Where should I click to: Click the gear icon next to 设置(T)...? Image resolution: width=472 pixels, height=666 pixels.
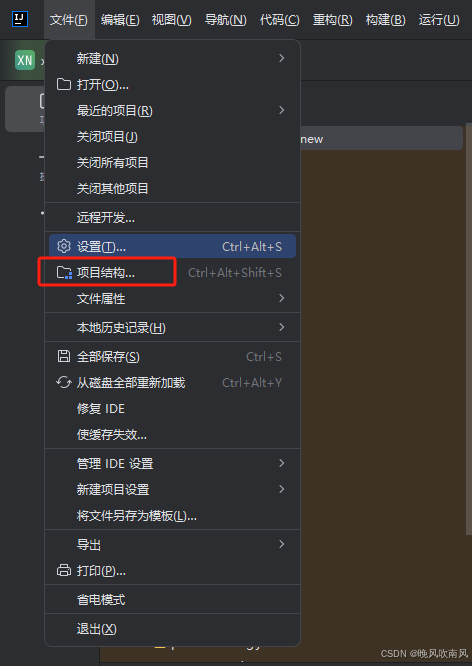(x=64, y=246)
